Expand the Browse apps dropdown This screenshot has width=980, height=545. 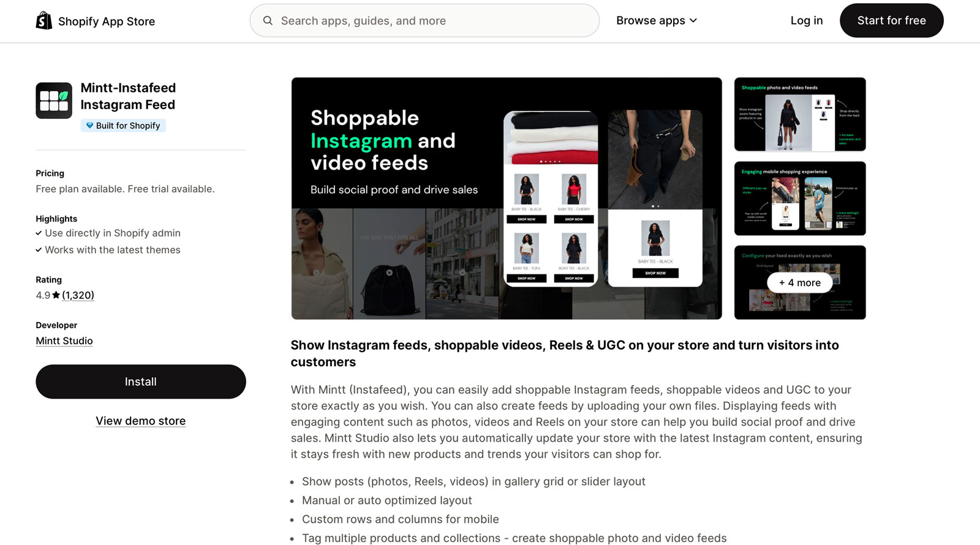657,21
